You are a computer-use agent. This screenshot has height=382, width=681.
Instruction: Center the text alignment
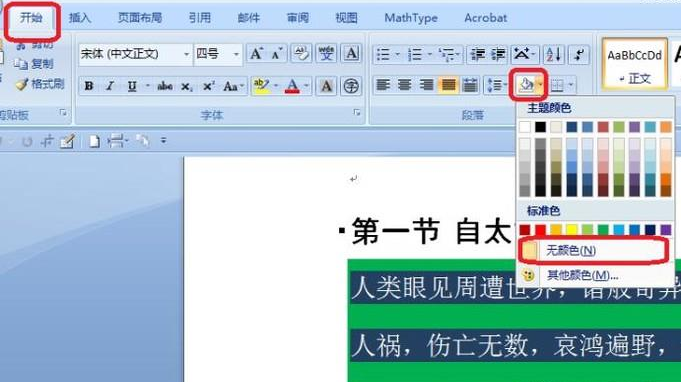click(404, 85)
